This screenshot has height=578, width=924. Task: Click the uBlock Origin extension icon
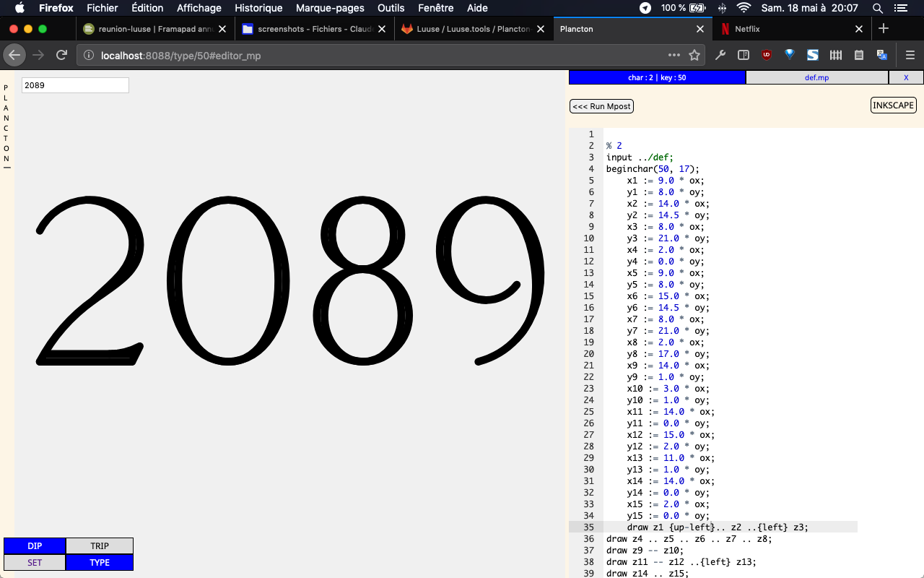coord(767,55)
